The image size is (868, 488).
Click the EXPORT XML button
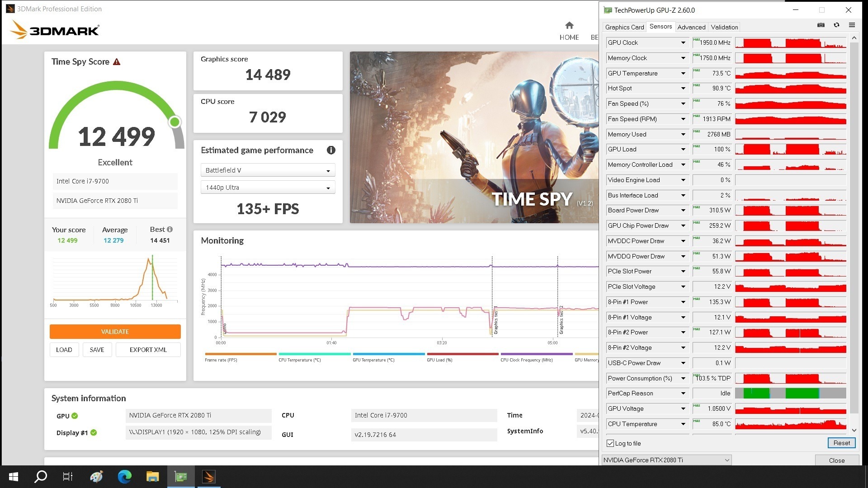[148, 350]
